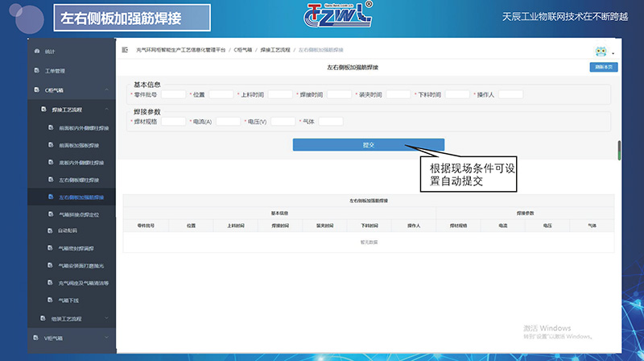Click the 气体 table column header
This screenshot has height=361, width=644.
tap(592, 226)
